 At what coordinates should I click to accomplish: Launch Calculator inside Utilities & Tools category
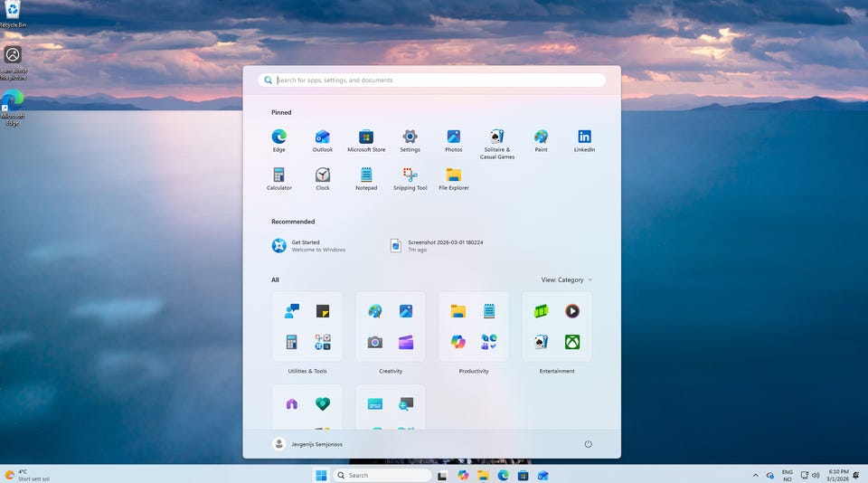[292, 342]
